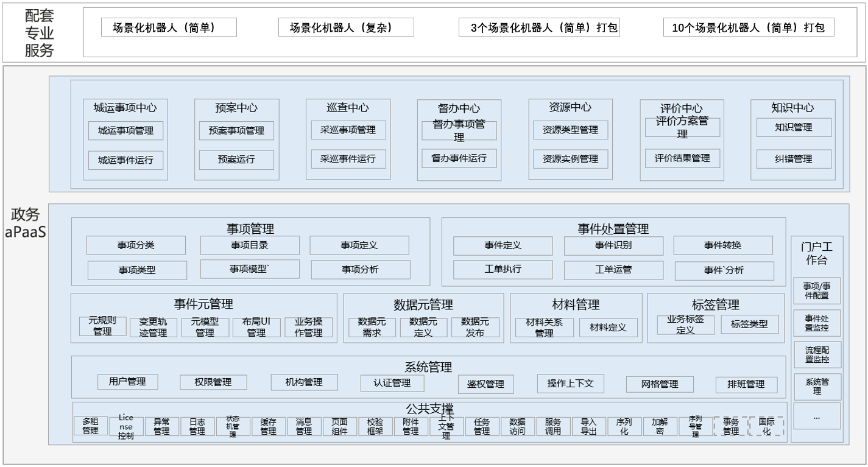Open 用户管理 in 系统管理
The width and height of the screenshot is (868, 467).
pos(127,382)
